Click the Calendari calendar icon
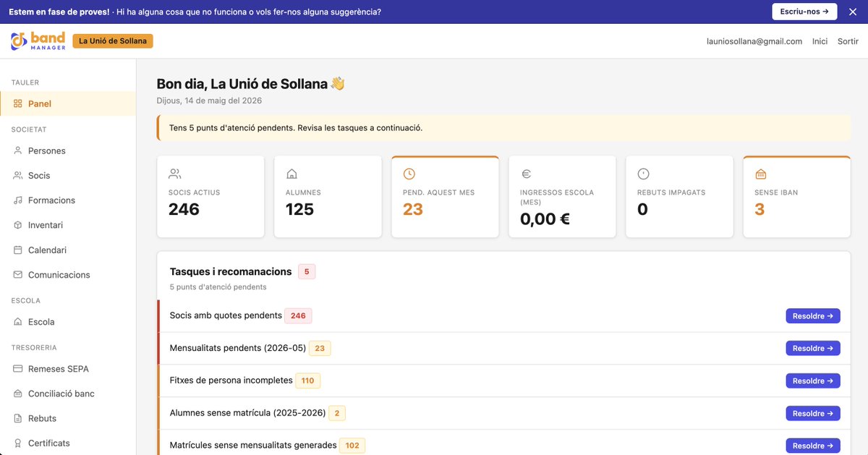Viewport: 868px width, 455px height. click(18, 250)
